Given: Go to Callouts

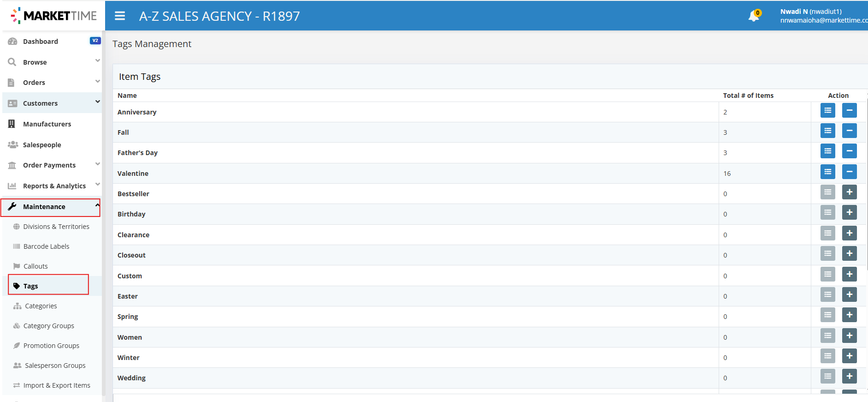Looking at the screenshot, I should click(x=35, y=266).
